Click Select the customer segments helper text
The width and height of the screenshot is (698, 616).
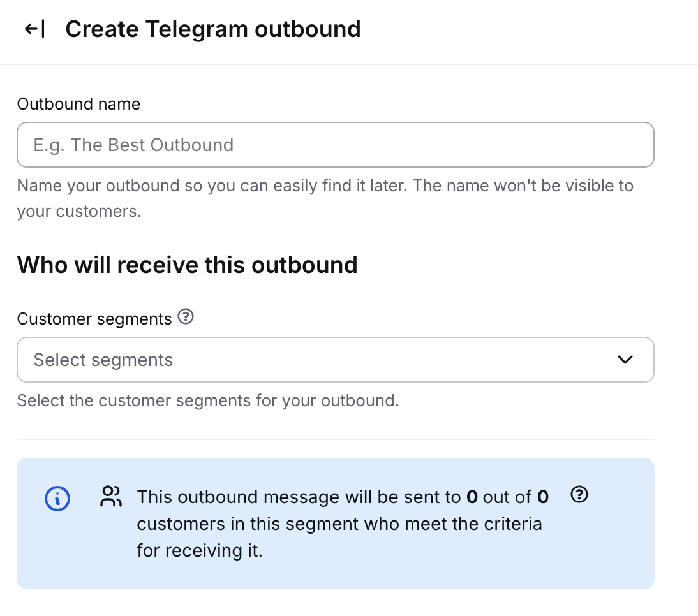coord(207,401)
